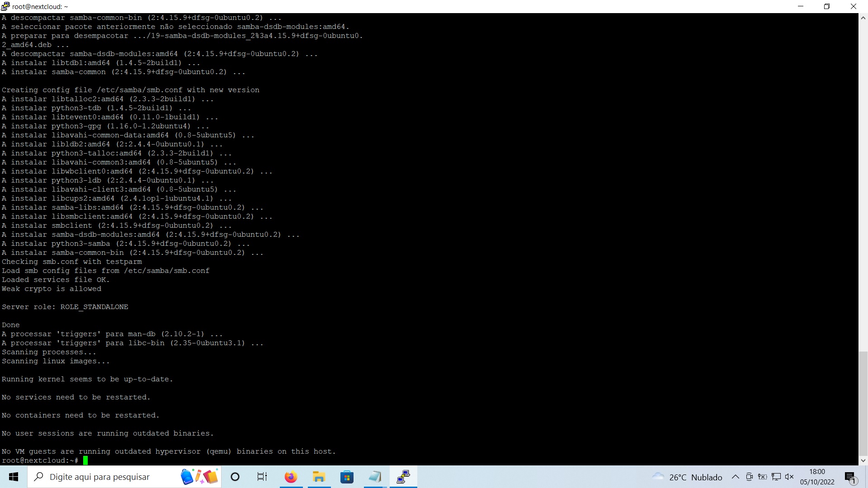
Task: Click terminal scrollbar down arrow
Action: pyautogui.click(x=863, y=460)
